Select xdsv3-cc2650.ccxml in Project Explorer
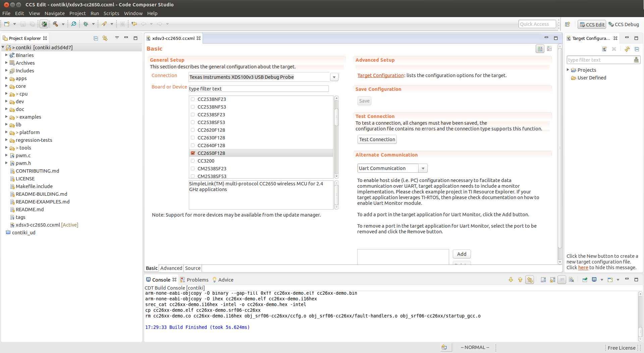644x353 pixels. [x=38, y=225]
